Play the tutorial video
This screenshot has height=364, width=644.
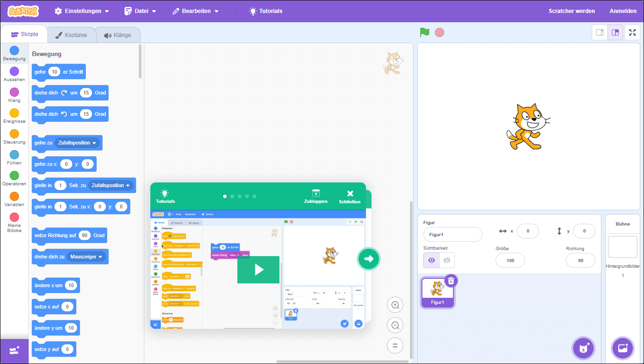(258, 270)
